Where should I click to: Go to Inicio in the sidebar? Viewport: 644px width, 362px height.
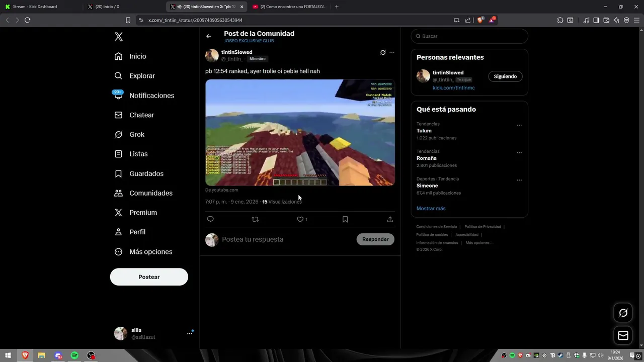point(130,56)
